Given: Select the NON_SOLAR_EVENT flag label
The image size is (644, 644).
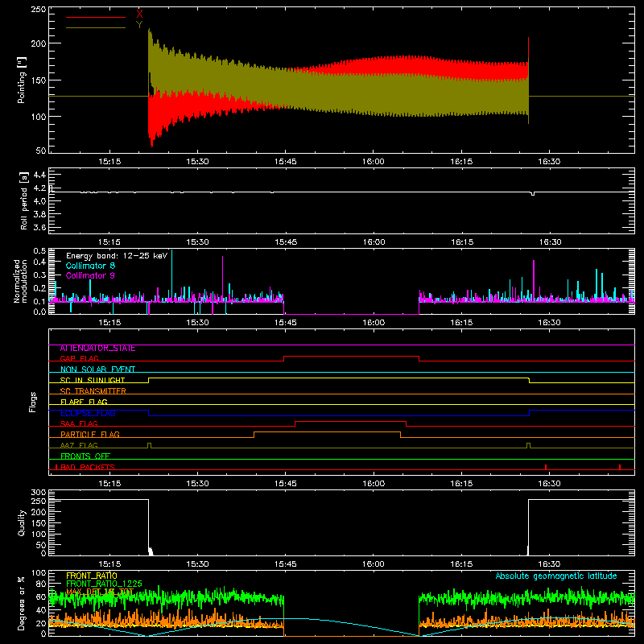Looking at the screenshot, I should (97, 369).
